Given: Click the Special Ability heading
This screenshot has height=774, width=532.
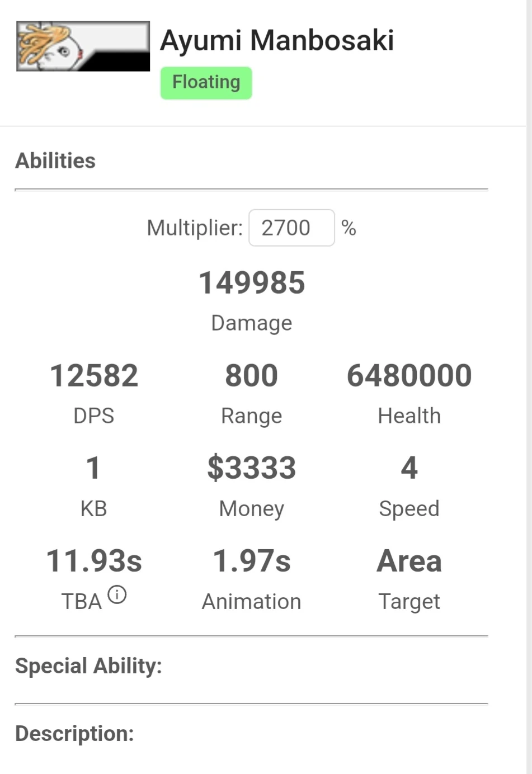Looking at the screenshot, I should (88, 666).
